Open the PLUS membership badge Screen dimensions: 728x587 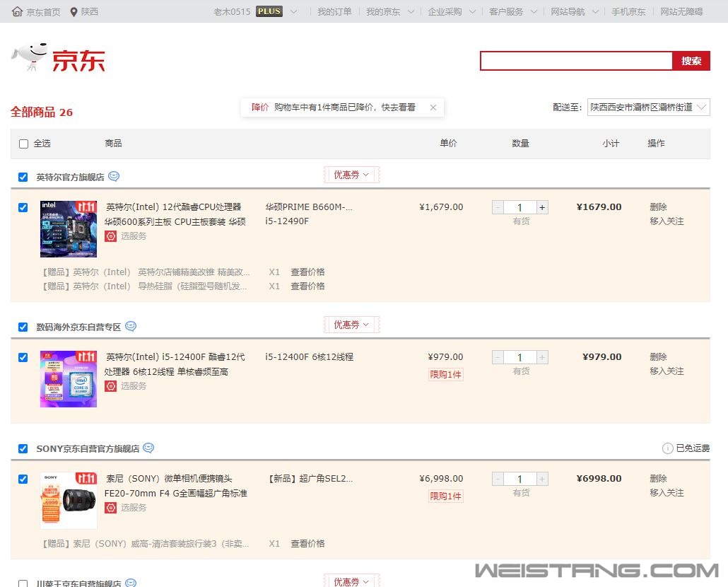pyautogui.click(x=269, y=11)
